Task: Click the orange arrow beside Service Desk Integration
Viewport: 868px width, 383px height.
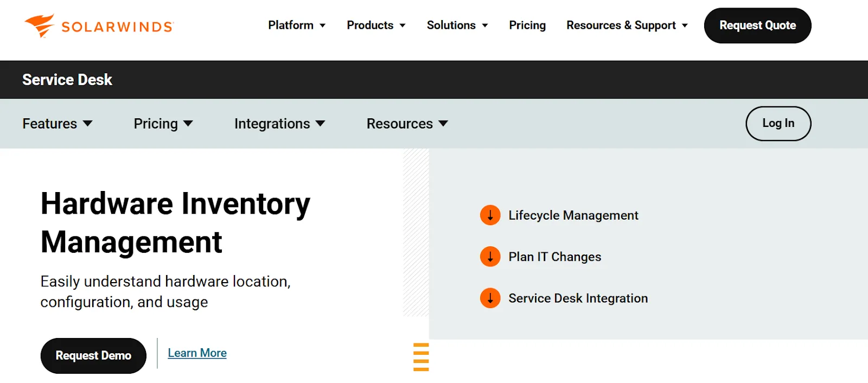Action: pos(490,298)
